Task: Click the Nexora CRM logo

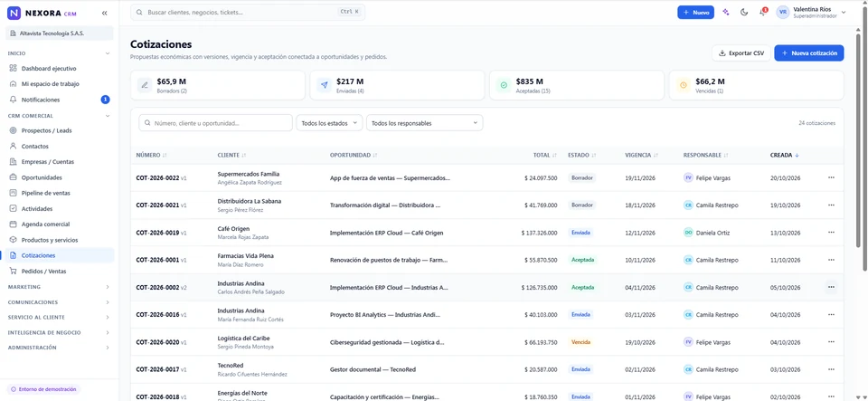Action: pos(42,13)
